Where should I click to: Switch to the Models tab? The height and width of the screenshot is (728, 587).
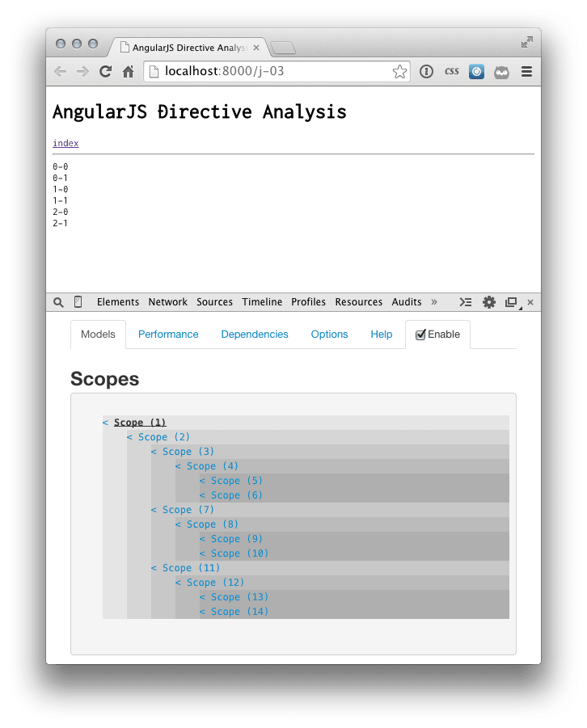click(x=98, y=335)
